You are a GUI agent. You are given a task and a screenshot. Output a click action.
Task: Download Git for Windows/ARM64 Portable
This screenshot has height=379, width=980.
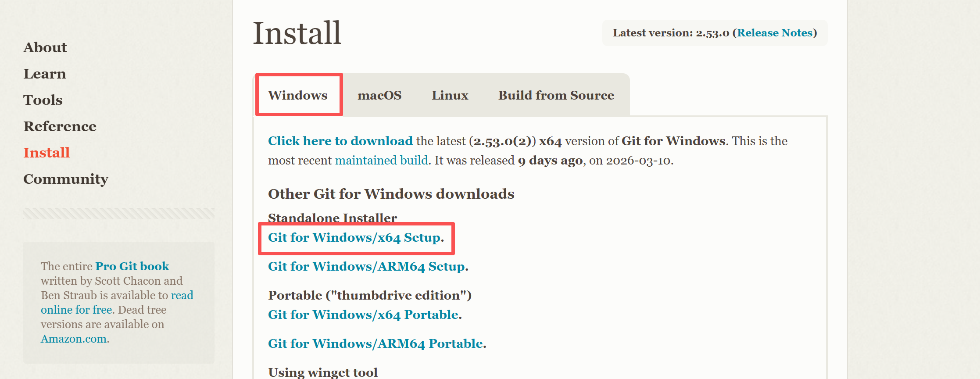point(376,344)
